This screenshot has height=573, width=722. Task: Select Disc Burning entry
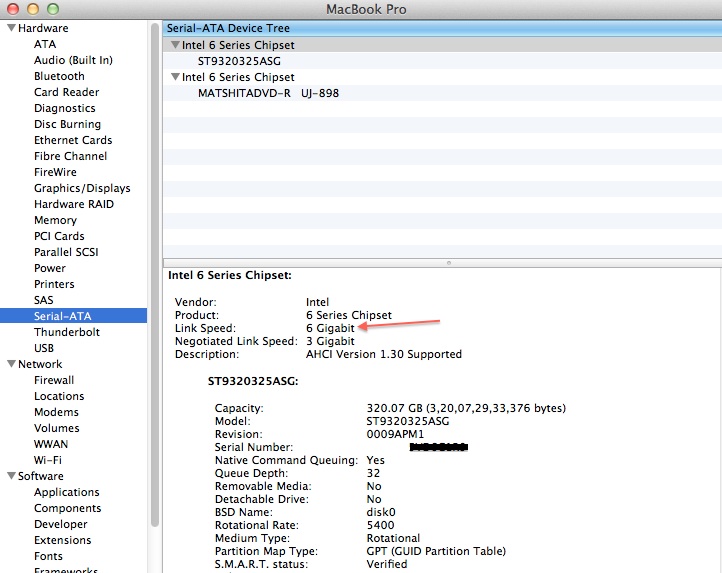coord(68,124)
